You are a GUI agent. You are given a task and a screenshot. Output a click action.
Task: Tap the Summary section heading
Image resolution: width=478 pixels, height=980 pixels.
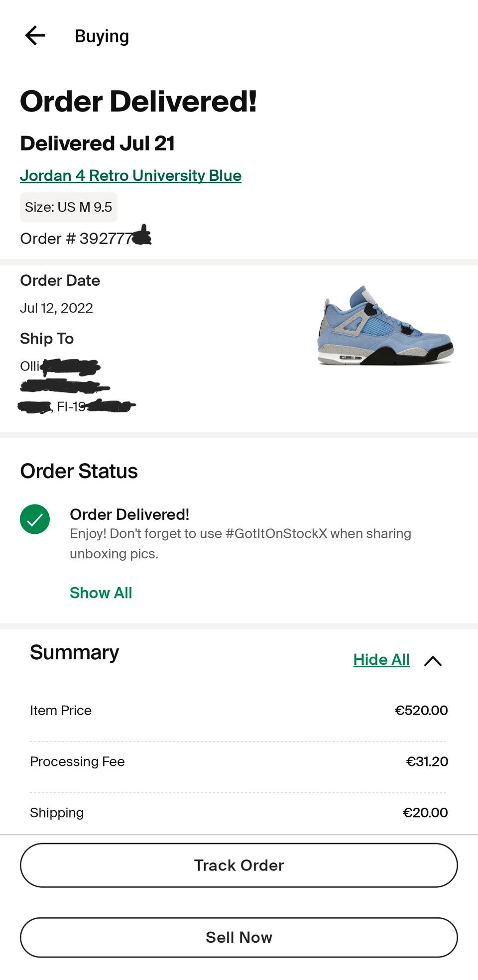[x=75, y=652]
